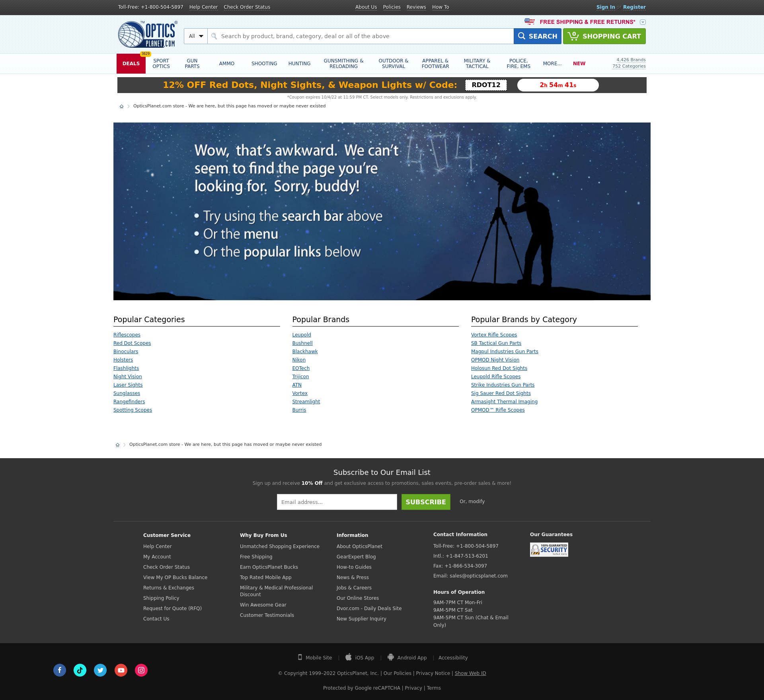
Task: Open the Sport Optics menu
Action: (161, 64)
